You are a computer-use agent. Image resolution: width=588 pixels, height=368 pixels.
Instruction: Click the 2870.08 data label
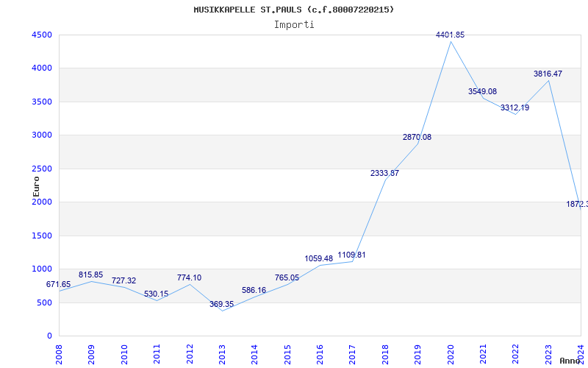417,138
